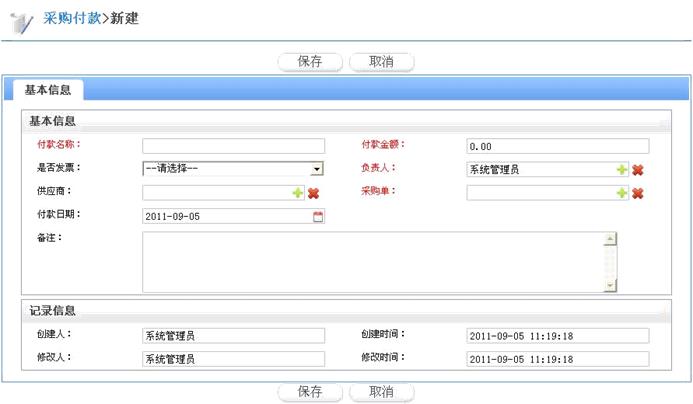
Task: Open the calendar picker for 付款日期
Action: coord(318,217)
